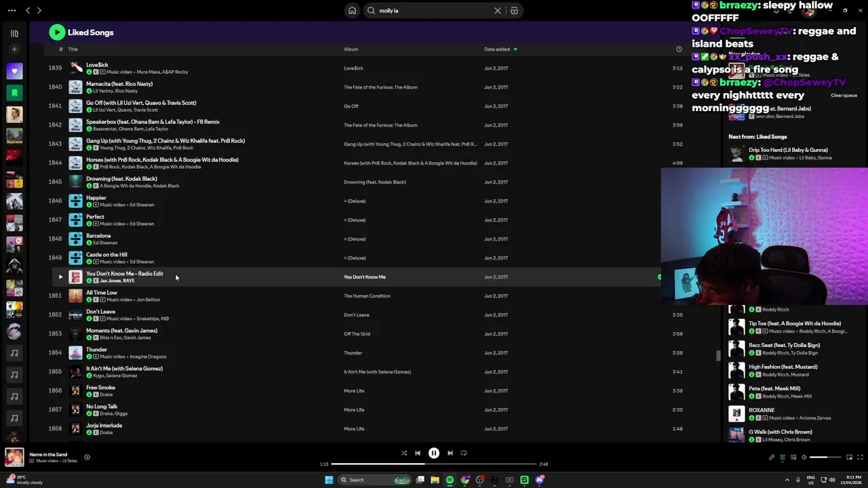
Task: Open the three-dot app menu at top left
Action: tap(12, 11)
